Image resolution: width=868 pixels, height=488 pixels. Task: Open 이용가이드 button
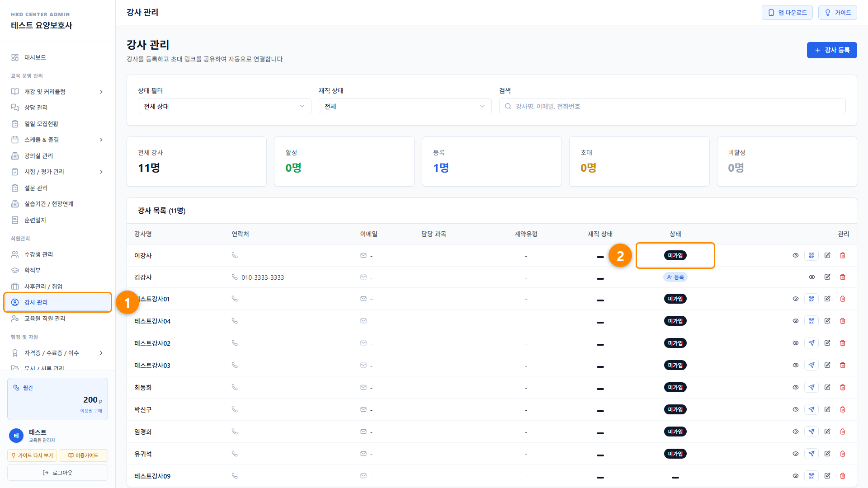click(83, 455)
